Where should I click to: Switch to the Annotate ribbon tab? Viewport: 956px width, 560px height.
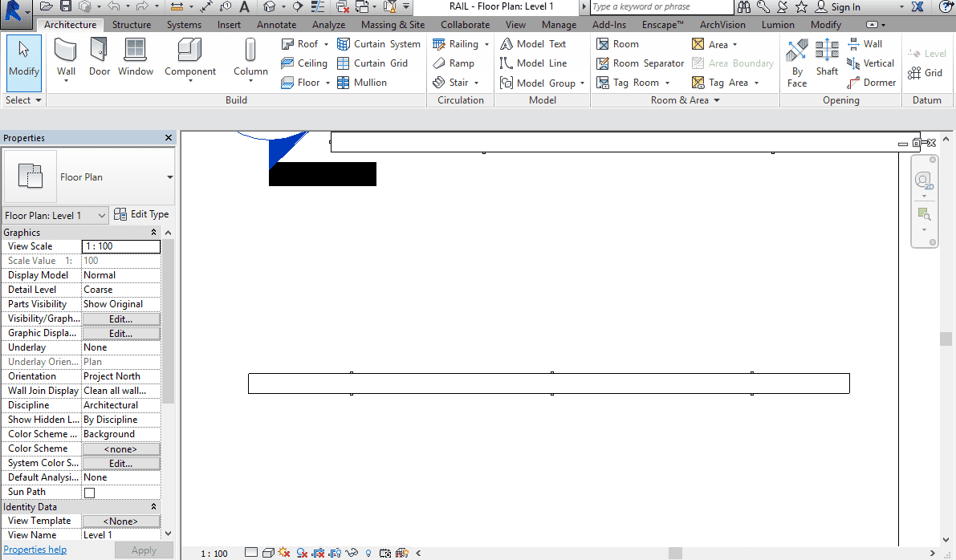276,25
